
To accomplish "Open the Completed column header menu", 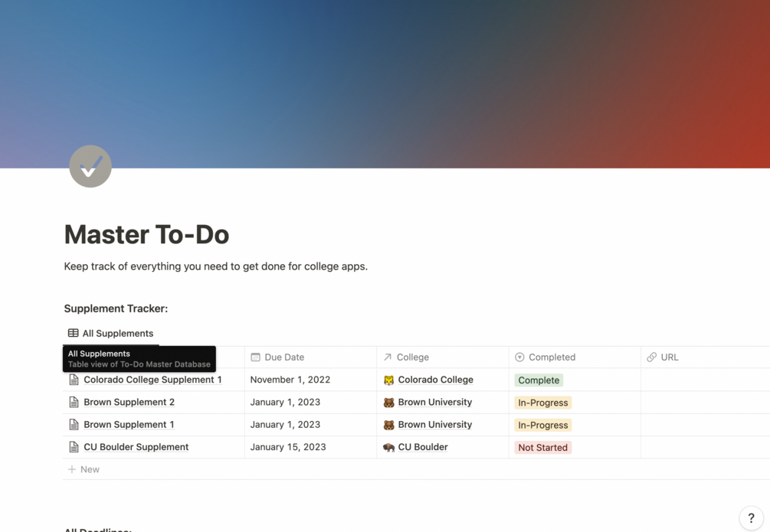I will click(x=575, y=357).
